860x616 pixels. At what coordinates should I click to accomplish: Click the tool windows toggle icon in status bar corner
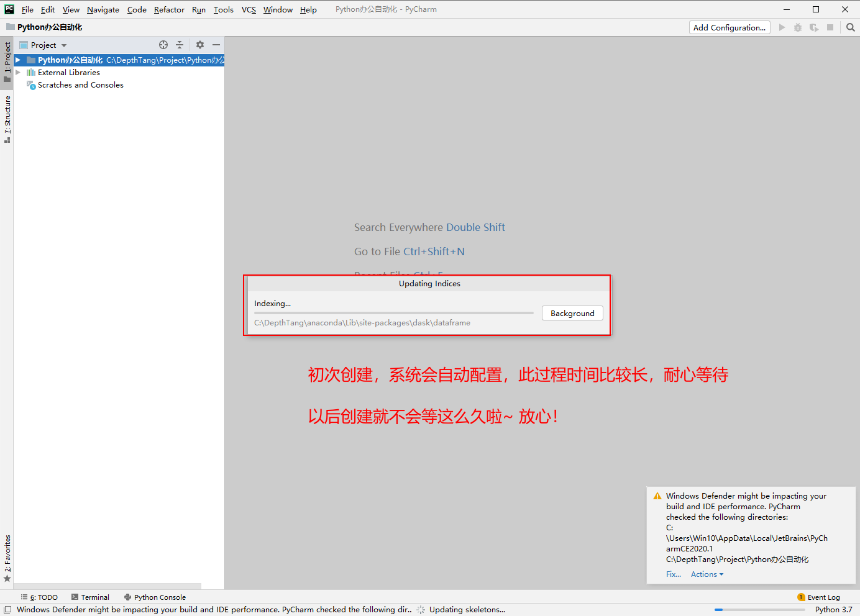(7, 610)
